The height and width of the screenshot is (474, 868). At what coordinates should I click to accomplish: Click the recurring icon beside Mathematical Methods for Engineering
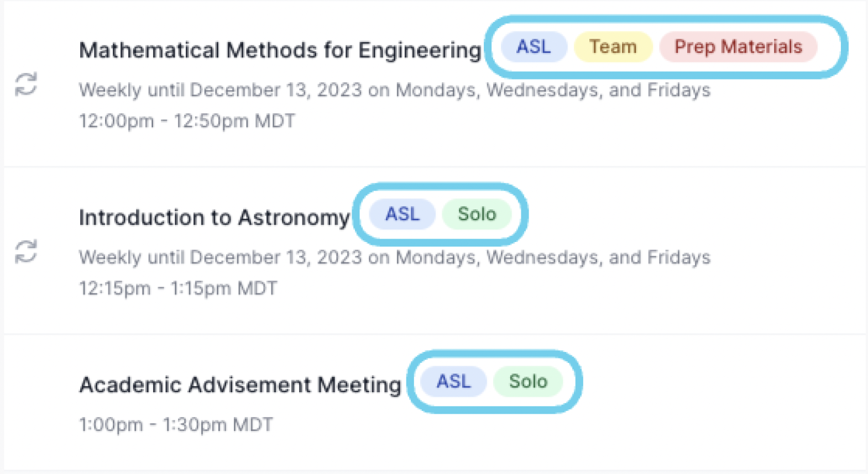(25, 85)
